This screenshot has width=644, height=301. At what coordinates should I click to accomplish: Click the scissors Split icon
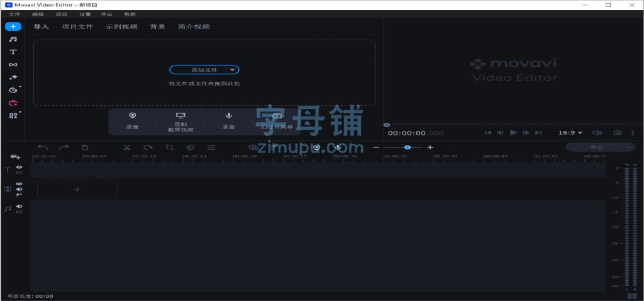[x=127, y=147]
